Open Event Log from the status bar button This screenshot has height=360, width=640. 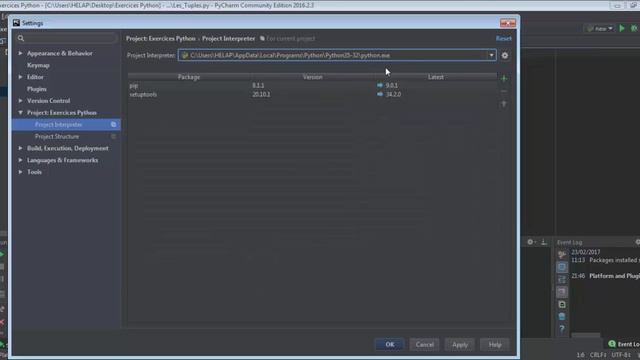point(624,344)
